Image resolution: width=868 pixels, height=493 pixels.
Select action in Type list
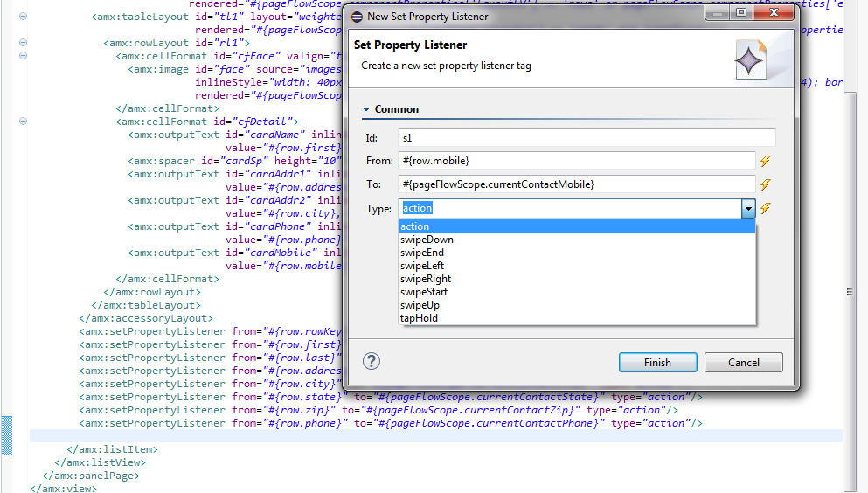(x=577, y=226)
